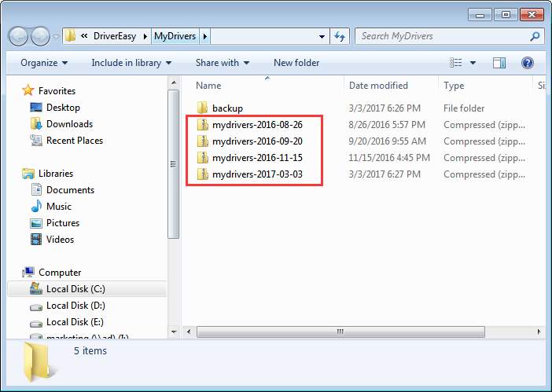This screenshot has width=552, height=392.
Task: Click navigation pane vertical scrollbar thumb
Action: pyautogui.click(x=174, y=164)
